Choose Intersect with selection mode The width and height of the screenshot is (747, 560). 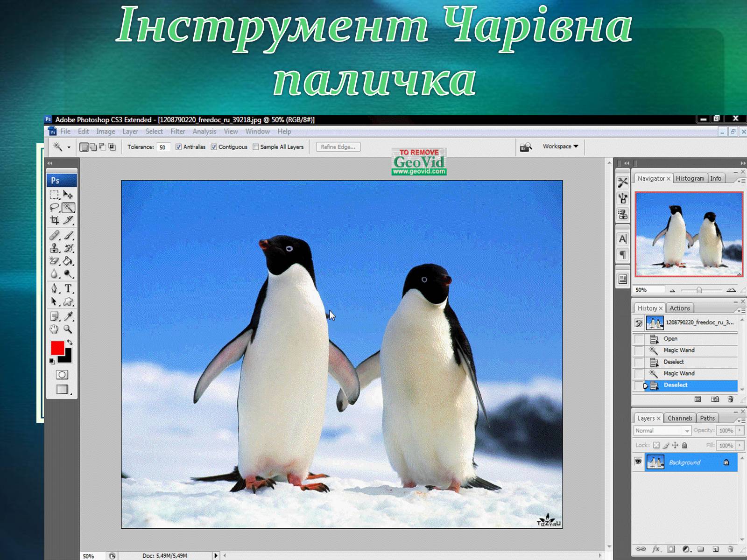click(x=112, y=147)
